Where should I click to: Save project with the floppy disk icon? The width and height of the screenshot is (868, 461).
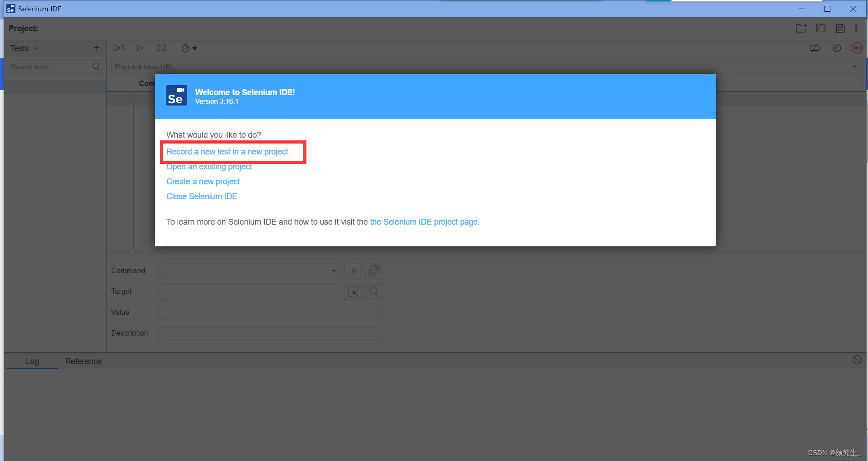click(840, 29)
